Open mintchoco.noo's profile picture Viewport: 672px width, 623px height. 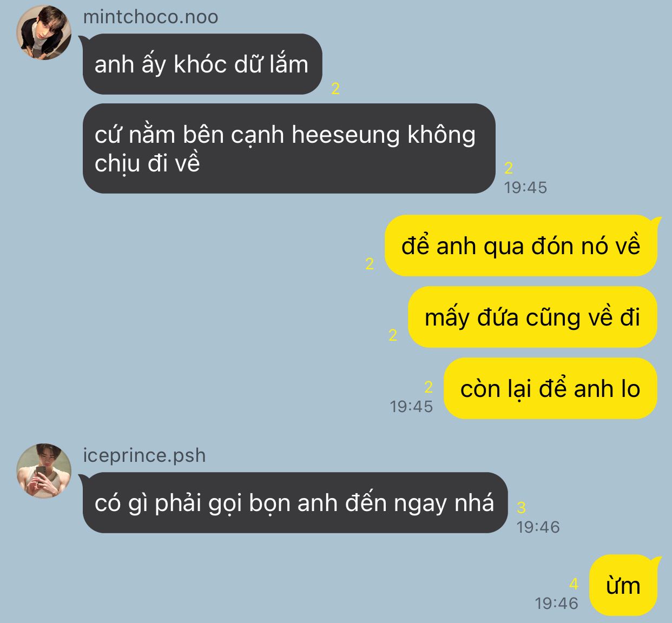point(44,32)
